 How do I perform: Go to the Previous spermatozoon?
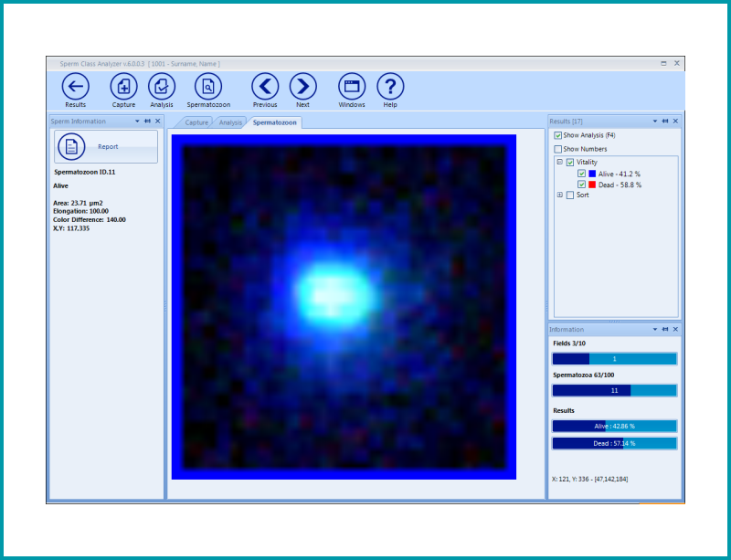[x=265, y=87]
